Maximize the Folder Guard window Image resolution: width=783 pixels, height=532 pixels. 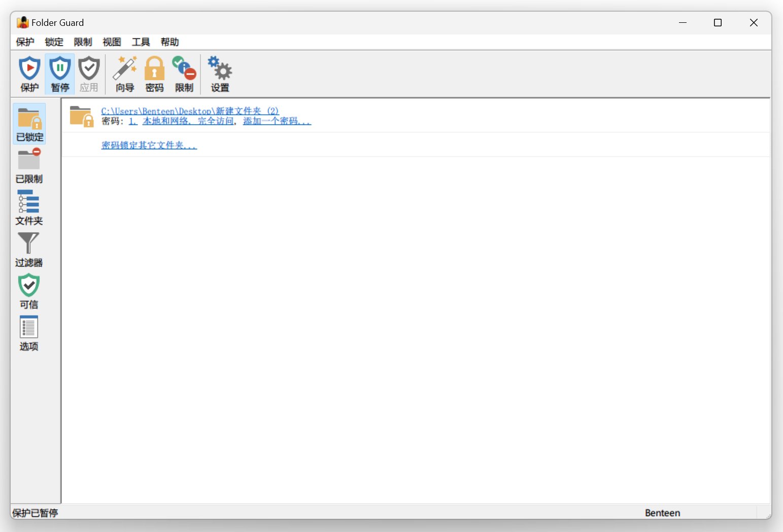pyautogui.click(x=718, y=22)
